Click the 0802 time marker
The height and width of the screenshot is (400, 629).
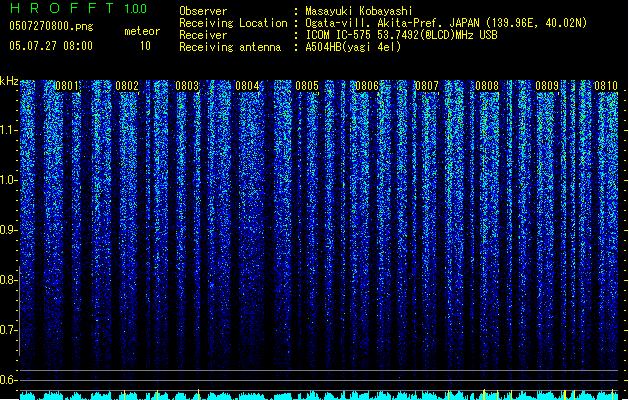(x=127, y=86)
